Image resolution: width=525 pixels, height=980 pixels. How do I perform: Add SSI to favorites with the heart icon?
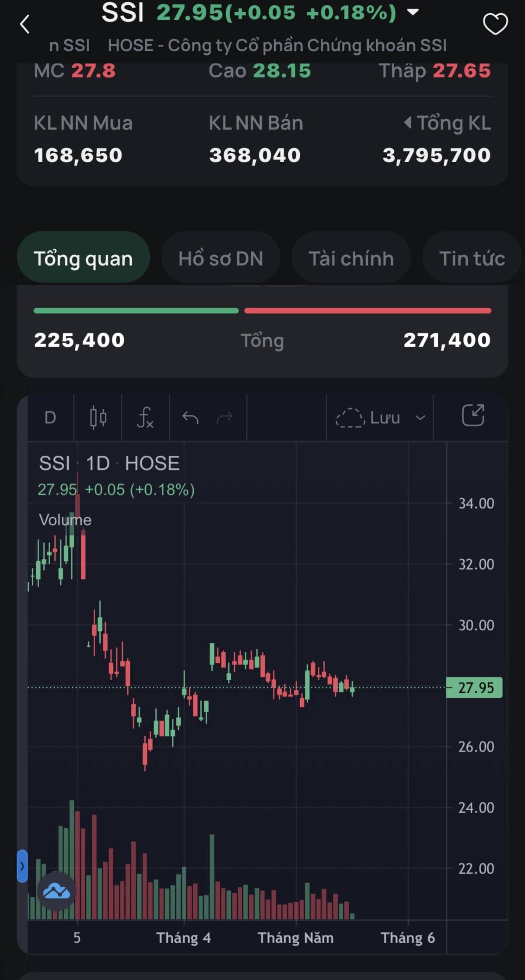pos(495,24)
